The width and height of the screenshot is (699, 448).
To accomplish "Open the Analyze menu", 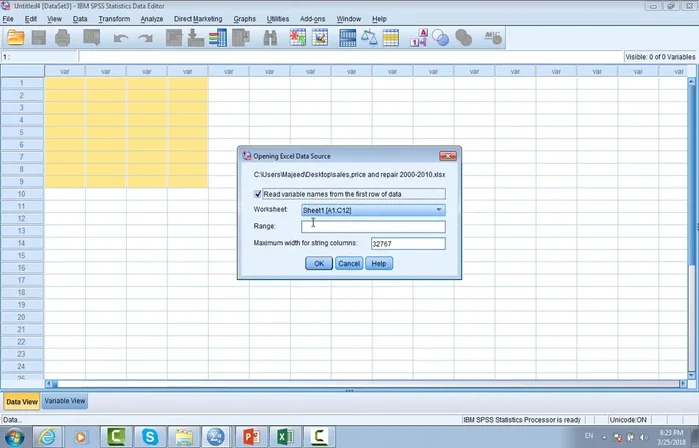I will point(152,19).
